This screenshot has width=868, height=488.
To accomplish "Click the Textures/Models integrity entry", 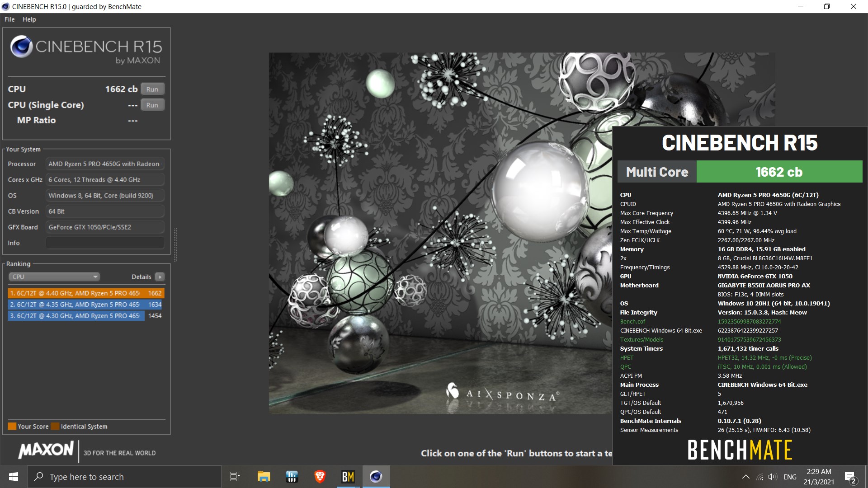I will pyautogui.click(x=642, y=340).
